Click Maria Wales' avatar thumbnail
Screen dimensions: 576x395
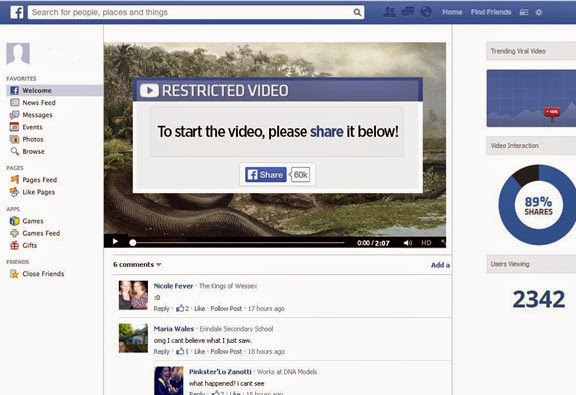click(133, 338)
